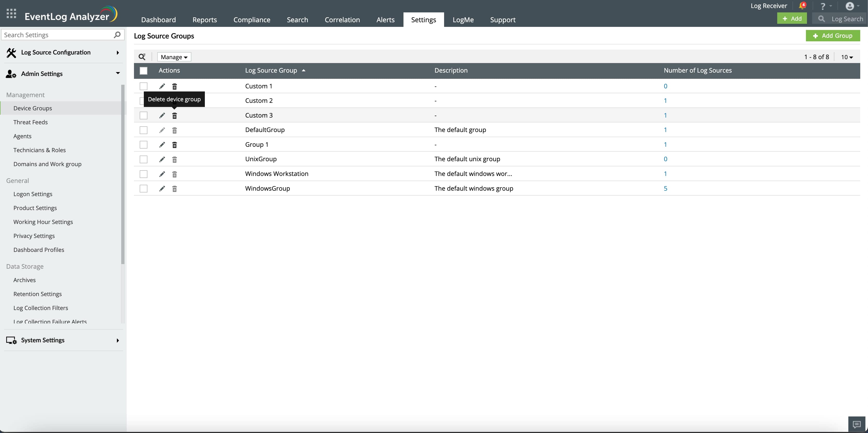Click the edit pencil for Custom 1

162,86
